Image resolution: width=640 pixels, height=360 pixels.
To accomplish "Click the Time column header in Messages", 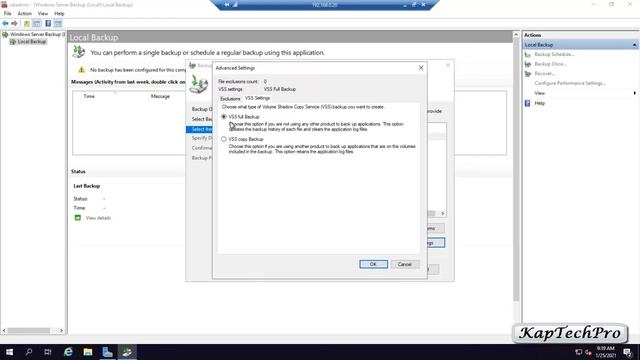I will tap(89, 96).
